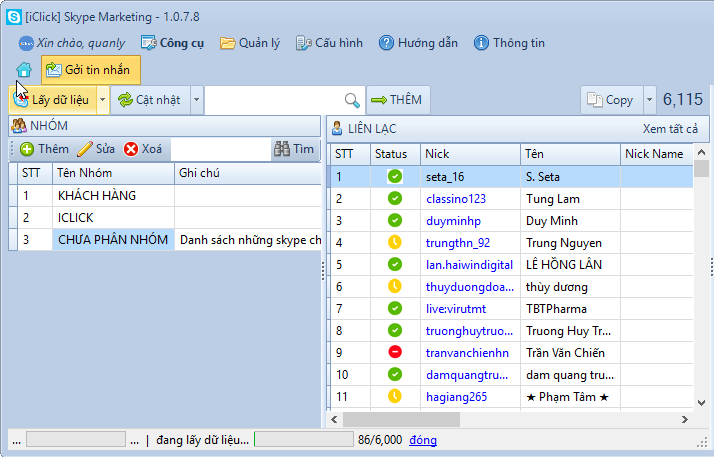Click the 86/6,000 progress counter

(380, 440)
